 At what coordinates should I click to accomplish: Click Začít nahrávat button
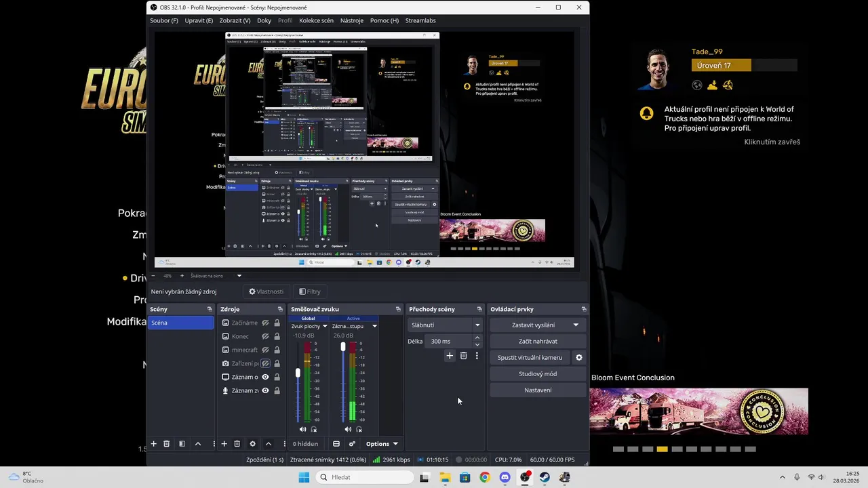538,341
